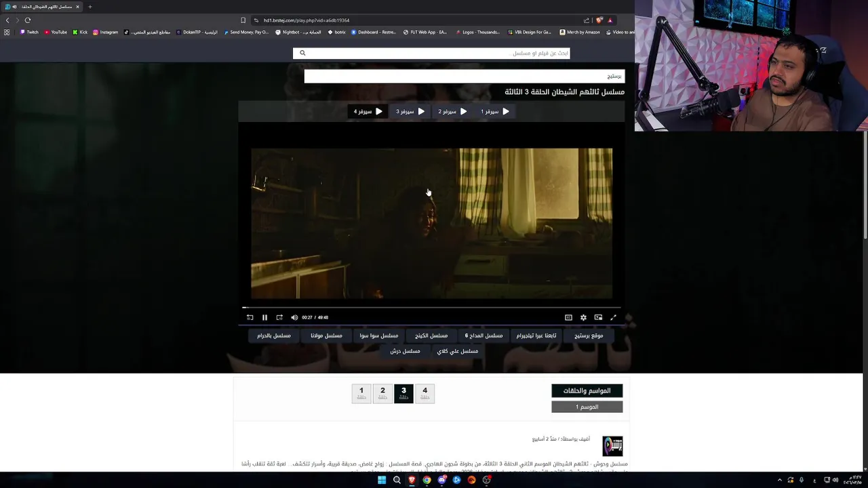The height and width of the screenshot is (488, 868).
Task: Open the Kick bookmark
Action: (80, 32)
